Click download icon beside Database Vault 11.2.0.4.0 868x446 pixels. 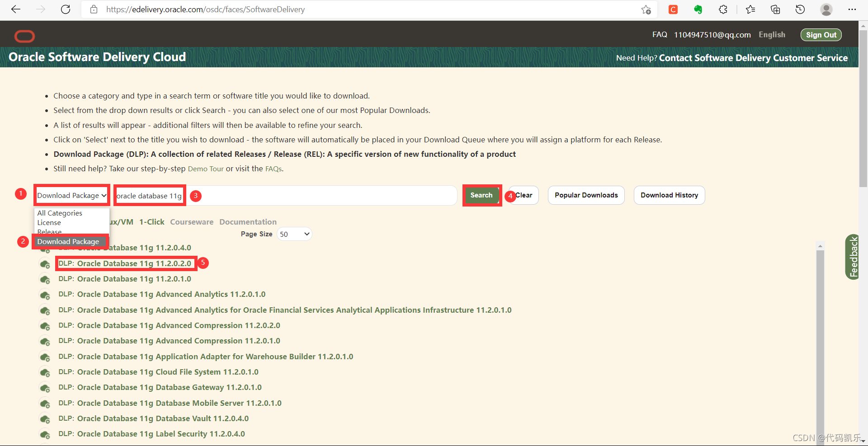pyautogui.click(x=45, y=419)
